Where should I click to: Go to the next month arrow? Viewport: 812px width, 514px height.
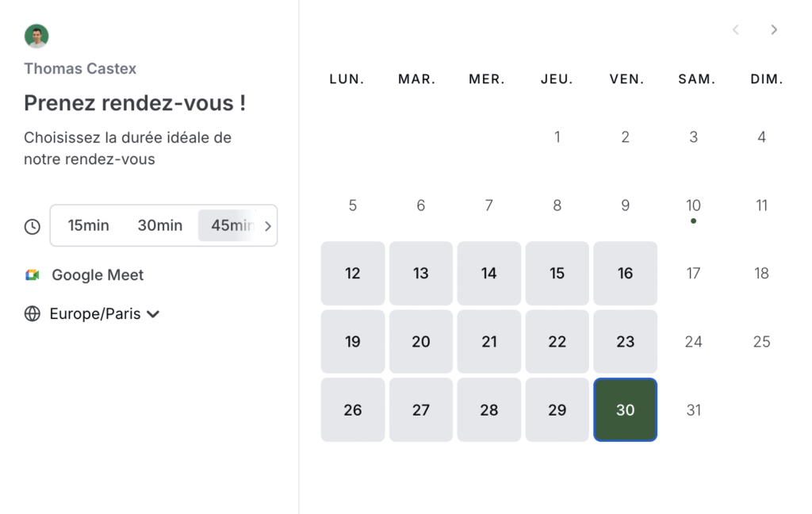point(774,30)
